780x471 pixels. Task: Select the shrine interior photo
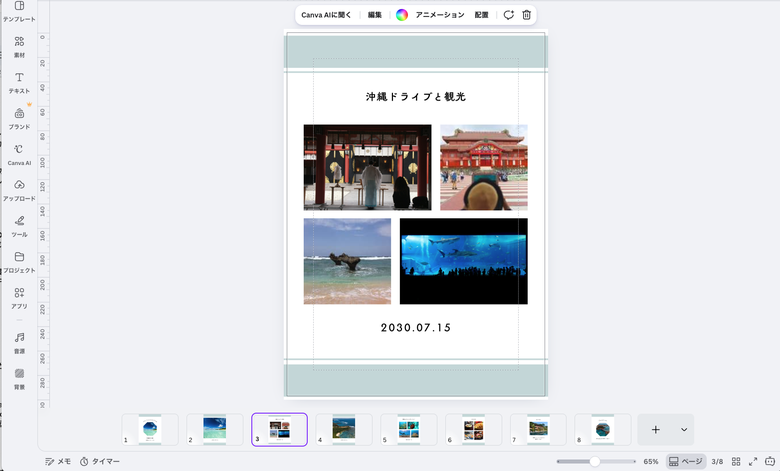click(368, 167)
